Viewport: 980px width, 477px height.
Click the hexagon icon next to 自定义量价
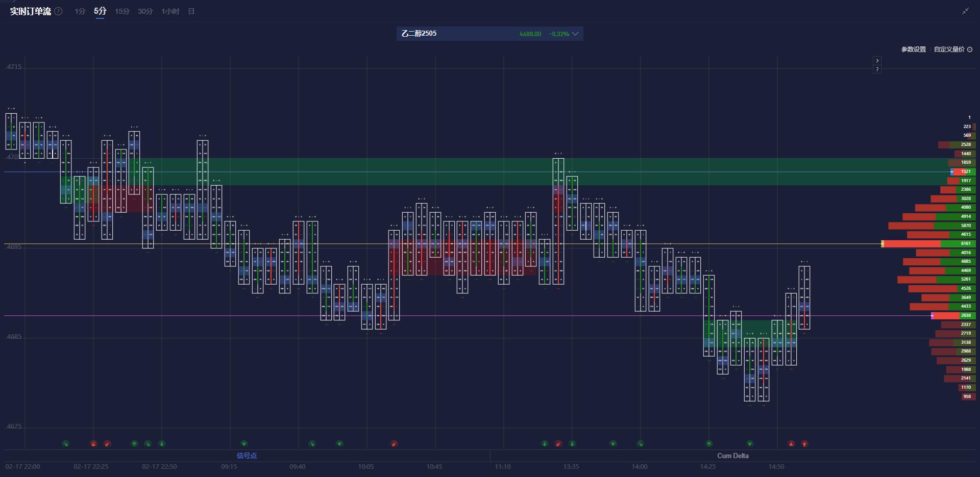click(970, 49)
